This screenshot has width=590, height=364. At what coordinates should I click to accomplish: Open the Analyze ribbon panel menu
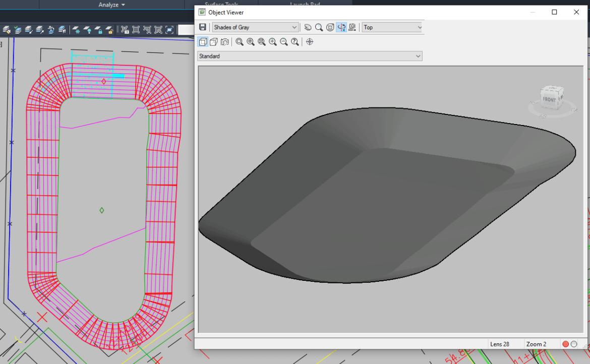(x=112, y=5)
